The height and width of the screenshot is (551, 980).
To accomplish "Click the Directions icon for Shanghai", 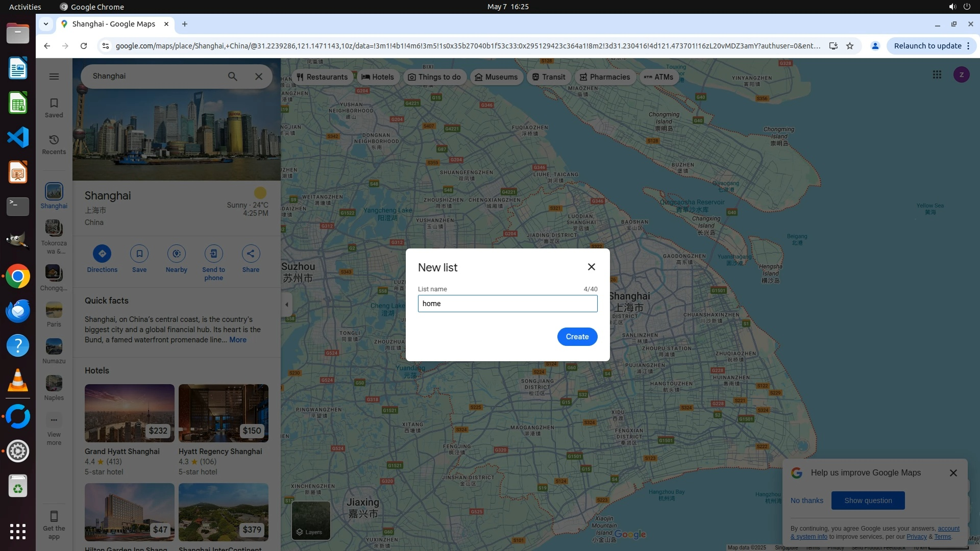I will click(x=102, y=254).
